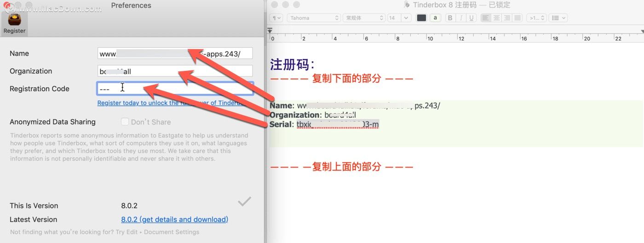Click the right margin marker on ruler

642,31
